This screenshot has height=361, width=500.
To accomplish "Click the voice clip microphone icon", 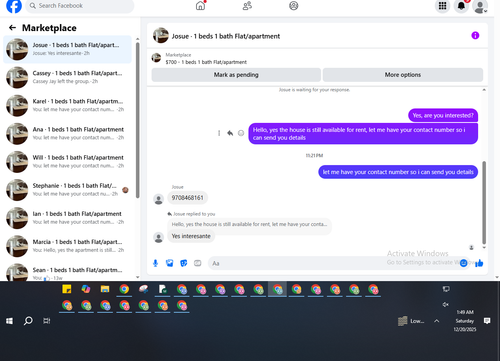I will pyautogui.click(x=155, y=263).
